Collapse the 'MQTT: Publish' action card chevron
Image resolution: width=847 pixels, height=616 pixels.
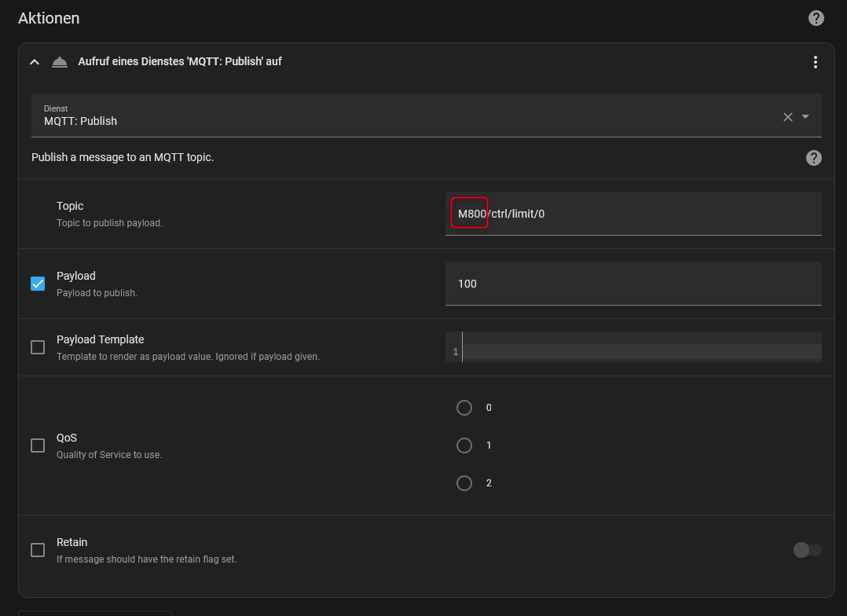[x=34, y=60]
